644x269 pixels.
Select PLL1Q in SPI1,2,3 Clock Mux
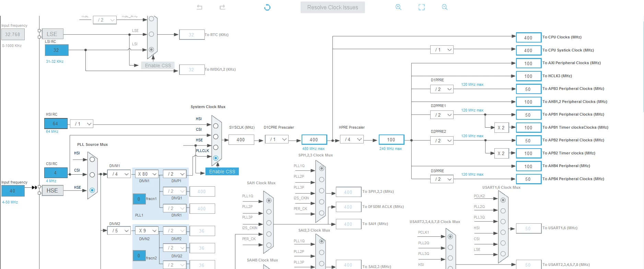click(x=321, y=168)
